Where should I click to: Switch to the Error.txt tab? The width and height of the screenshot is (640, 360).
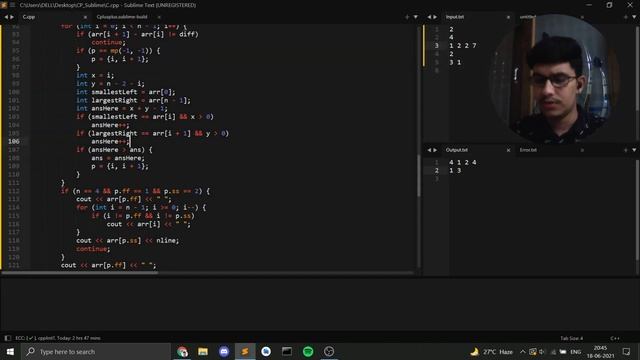528,150
